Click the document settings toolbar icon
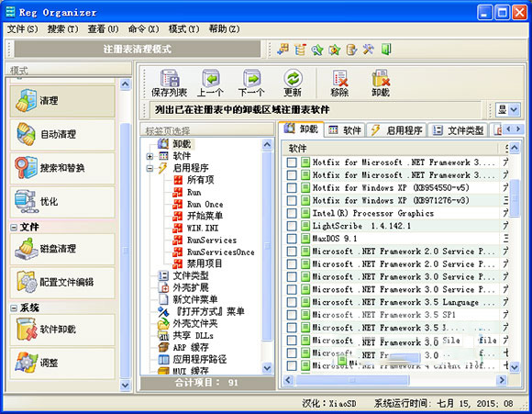Image resolution: width=532 pixels, height=414 pixels. point(351,50)
